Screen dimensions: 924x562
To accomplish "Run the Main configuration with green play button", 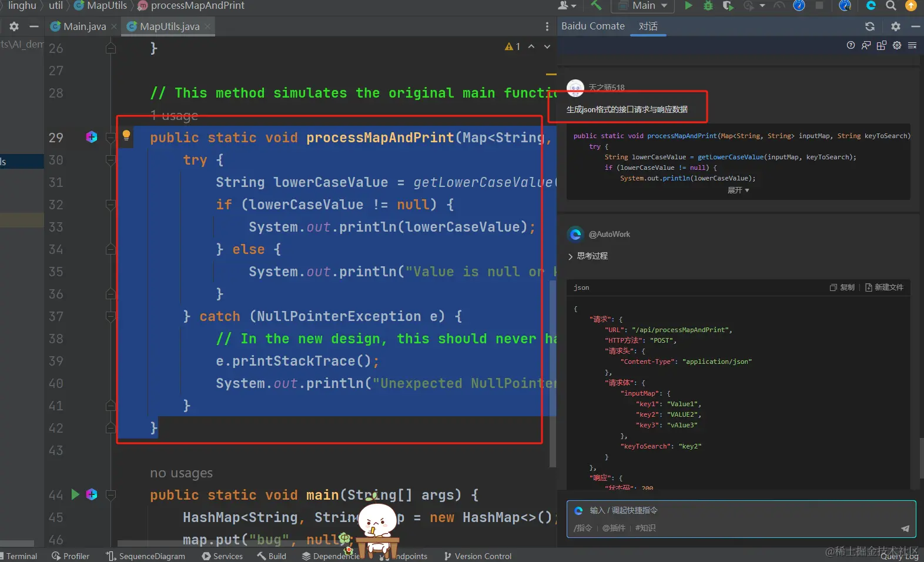I will (688, 5).
